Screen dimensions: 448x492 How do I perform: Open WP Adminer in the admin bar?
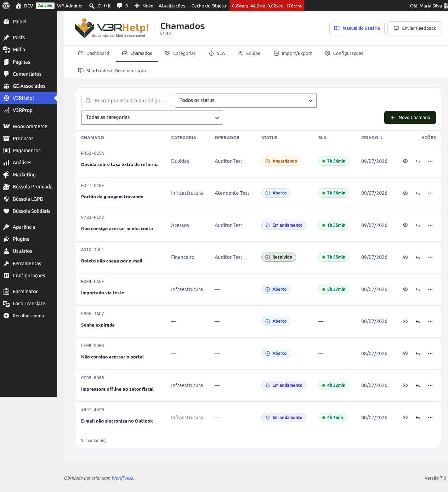point(70,6)
